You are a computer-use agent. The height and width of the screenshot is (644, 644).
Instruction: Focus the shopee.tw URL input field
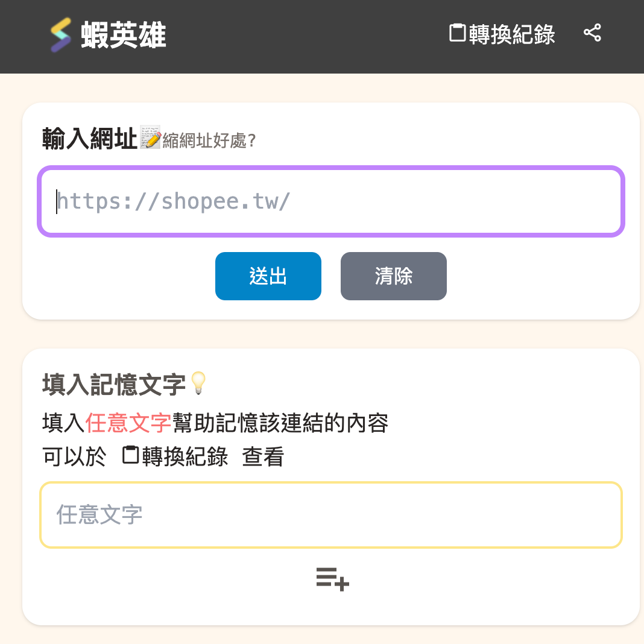click(x=330, y=201)
